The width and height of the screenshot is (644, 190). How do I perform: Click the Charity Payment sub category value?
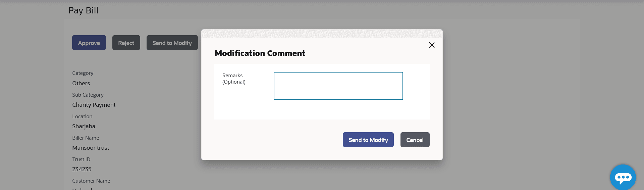pos(94,105)
